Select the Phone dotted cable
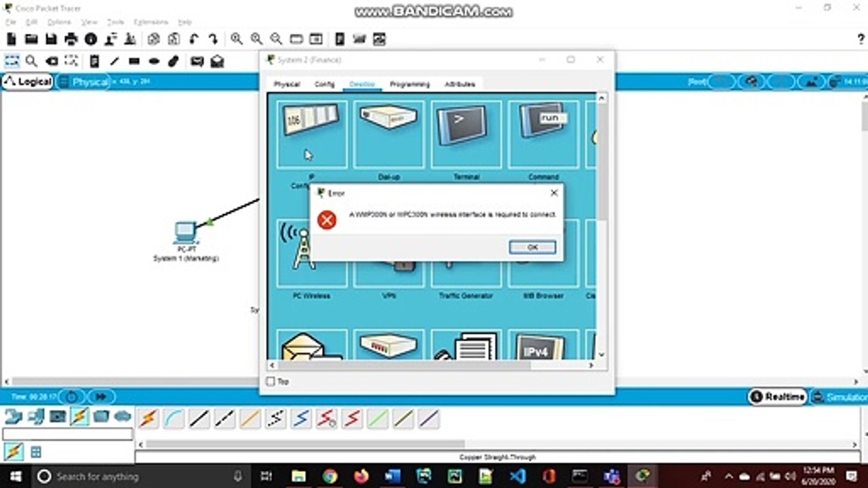868x488 pixels. [275, 419]
